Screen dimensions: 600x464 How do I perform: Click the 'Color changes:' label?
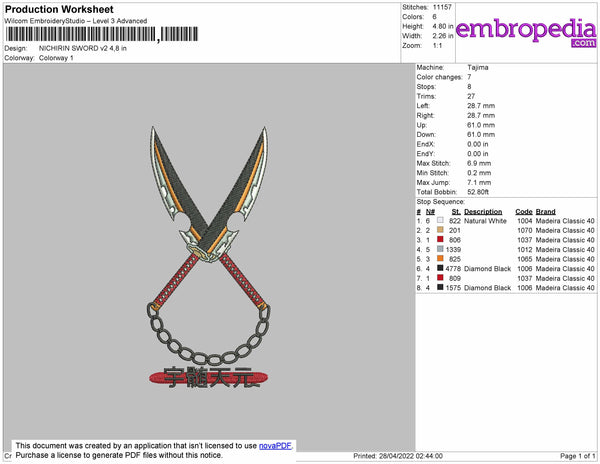click(440, 77)
